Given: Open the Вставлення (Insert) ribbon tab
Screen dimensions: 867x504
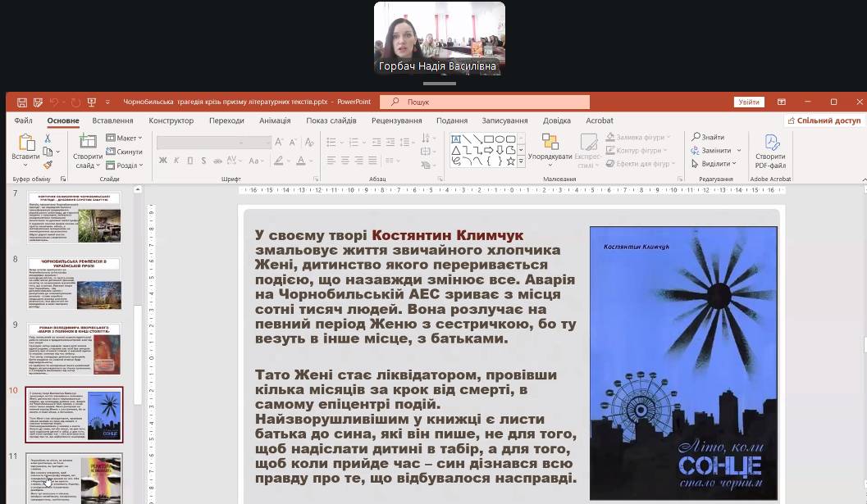Looking at the screenshot, I should point(112,120).
